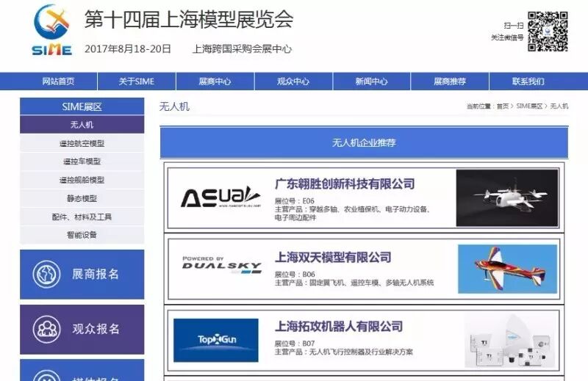Select 遥控舰船模型 in the sidebar
The height and width of the screenshot is (381, 588).
[x=82, y=180]
